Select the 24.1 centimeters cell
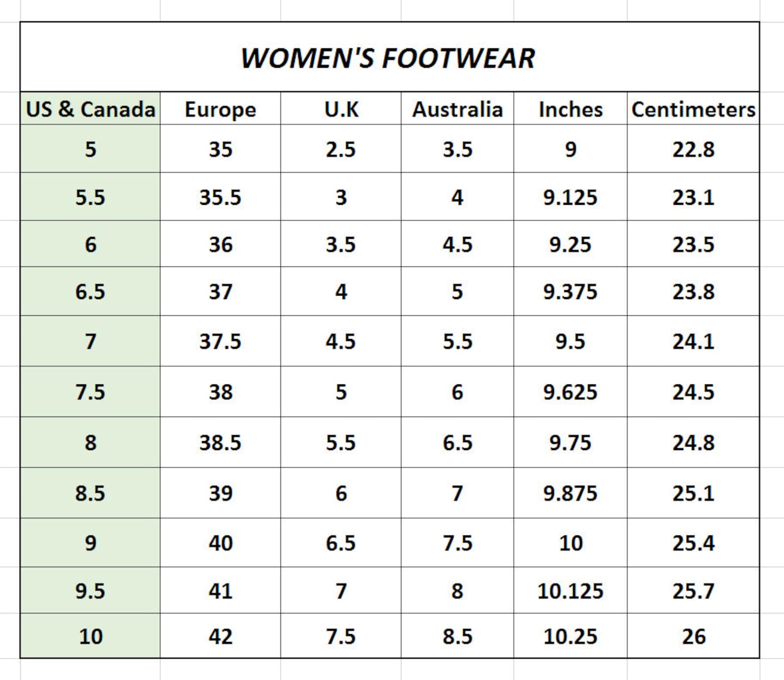 click(x=693, y=341)
